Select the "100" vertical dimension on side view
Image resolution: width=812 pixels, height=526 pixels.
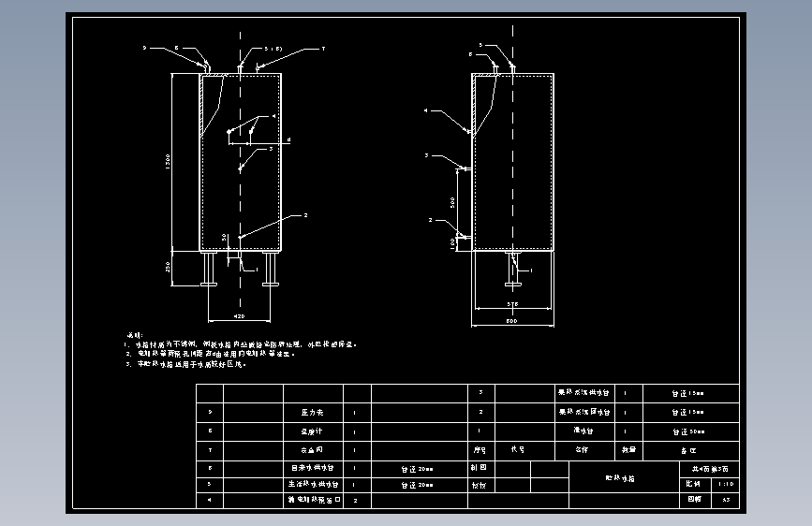452,243
